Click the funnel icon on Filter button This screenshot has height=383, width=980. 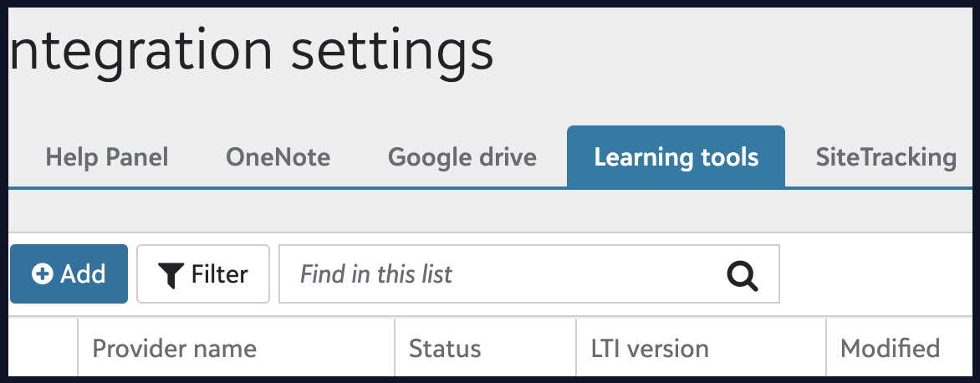coord(171,274)
